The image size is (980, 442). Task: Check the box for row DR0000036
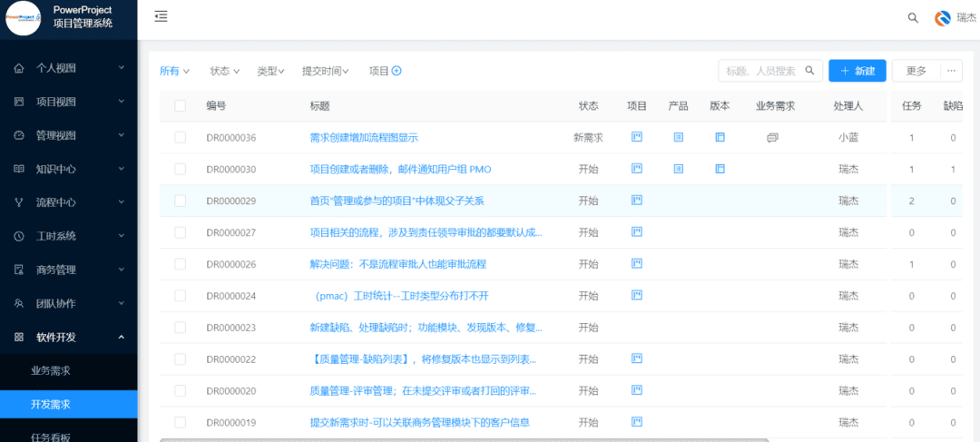point(180,138)
